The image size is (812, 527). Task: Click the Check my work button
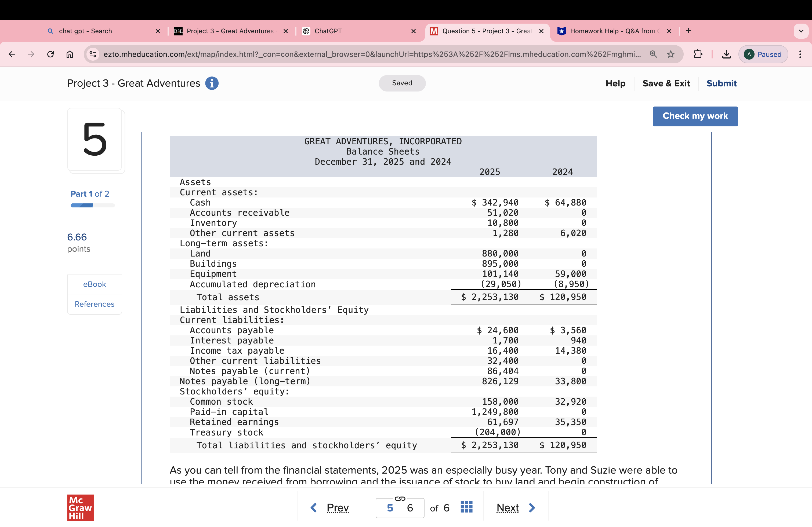point(695,116)
